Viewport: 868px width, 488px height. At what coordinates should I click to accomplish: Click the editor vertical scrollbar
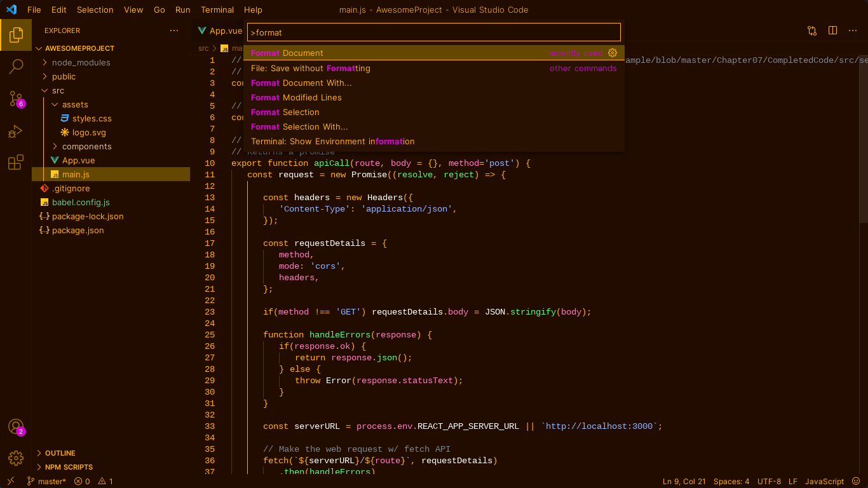point(864,138)
